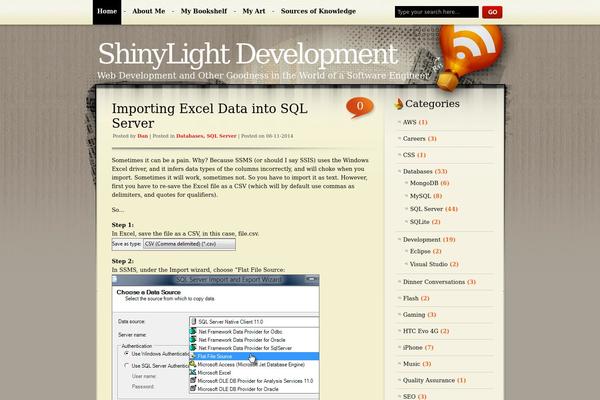Open the Dinner Conversations category
Screen dimensions: 600x400
click(434, 282)
